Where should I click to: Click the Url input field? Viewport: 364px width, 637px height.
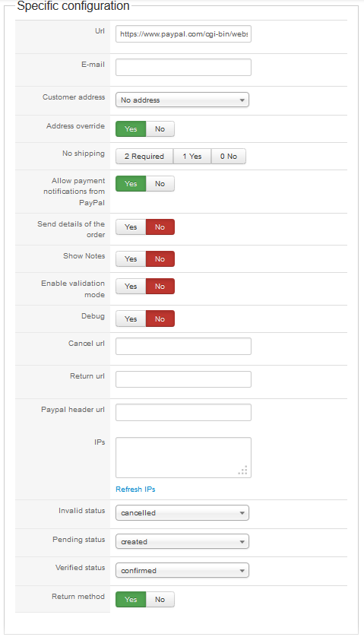[x=183, y=34]
